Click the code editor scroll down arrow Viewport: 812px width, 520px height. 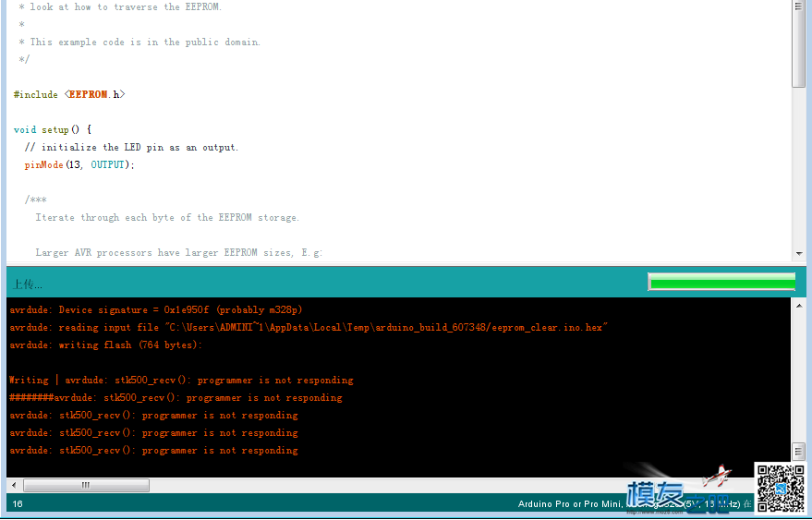(798, 254)
